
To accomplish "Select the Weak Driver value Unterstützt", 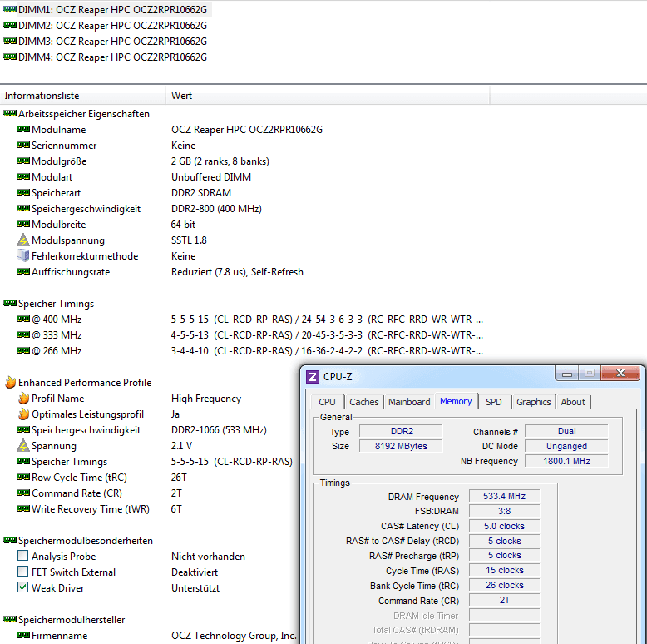I will (195, 588).
